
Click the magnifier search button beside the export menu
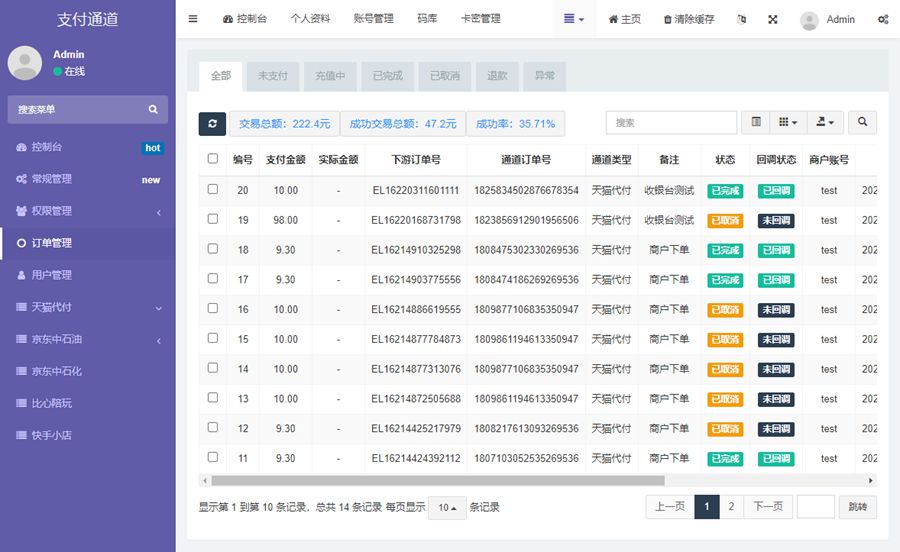coord(862,122)
